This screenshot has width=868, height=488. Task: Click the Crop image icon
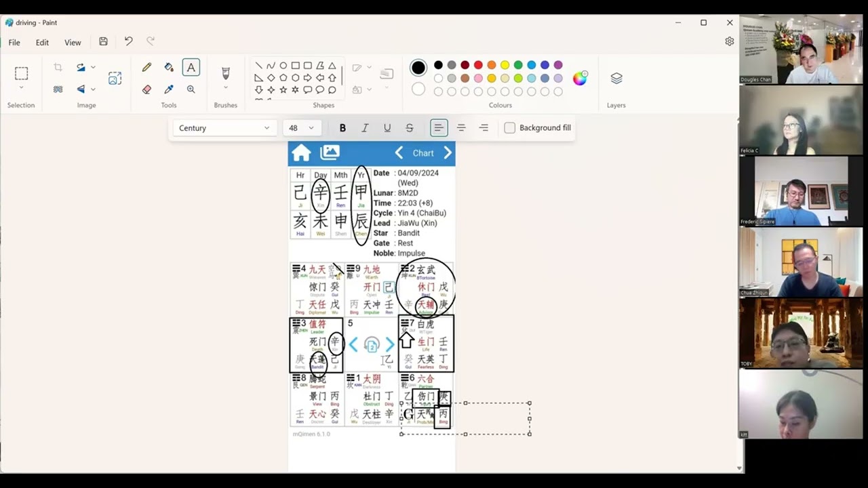point(58,67)
